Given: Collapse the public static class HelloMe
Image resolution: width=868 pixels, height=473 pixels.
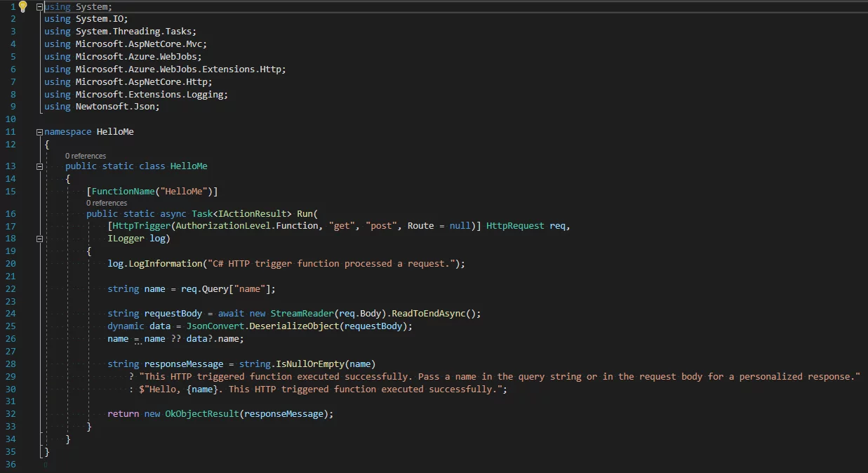Looking at the screenshot, I should (39, 166).
